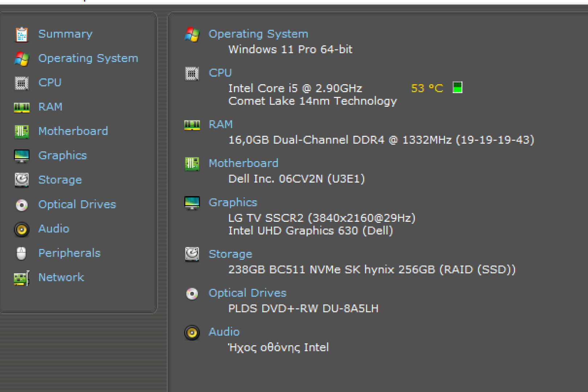The image size is (588, 392).
Task: Open the Motherboard icon in sidebar
Action: coord(21,131)
